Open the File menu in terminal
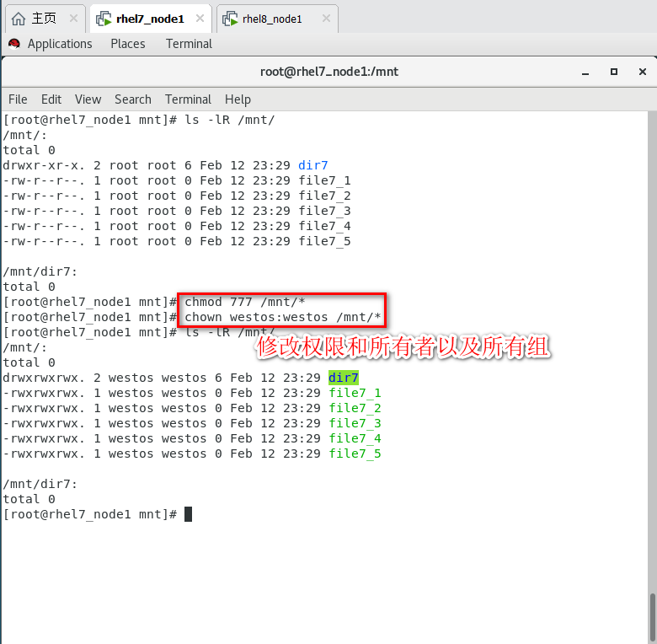 [18, 99]
